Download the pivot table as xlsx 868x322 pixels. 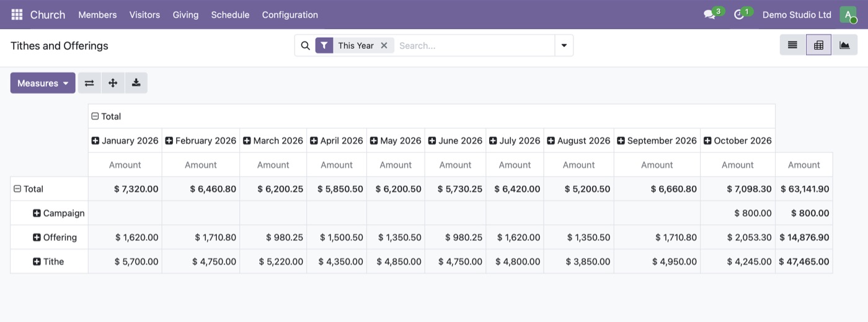[136, 83]
